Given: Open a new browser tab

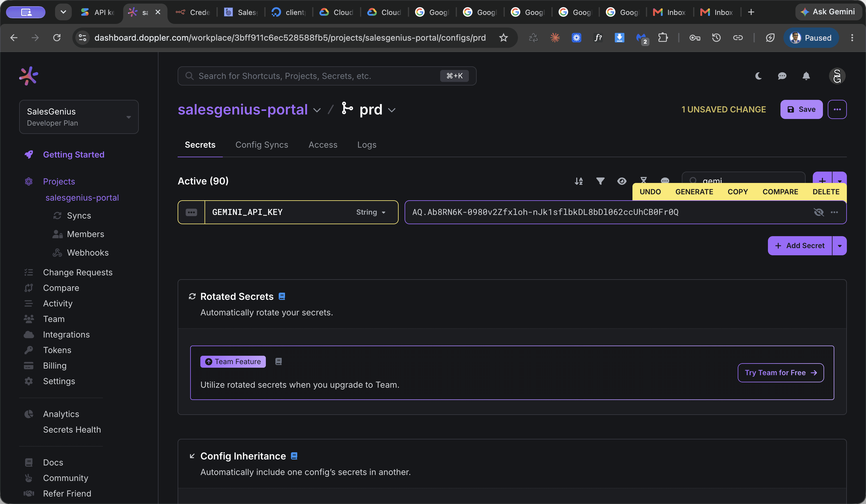Looking at the screenshot, I should click(751, 12).
